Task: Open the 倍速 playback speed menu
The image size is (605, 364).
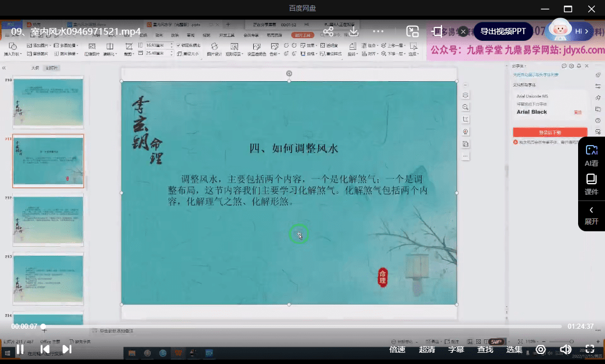Action: coord(397,349)
